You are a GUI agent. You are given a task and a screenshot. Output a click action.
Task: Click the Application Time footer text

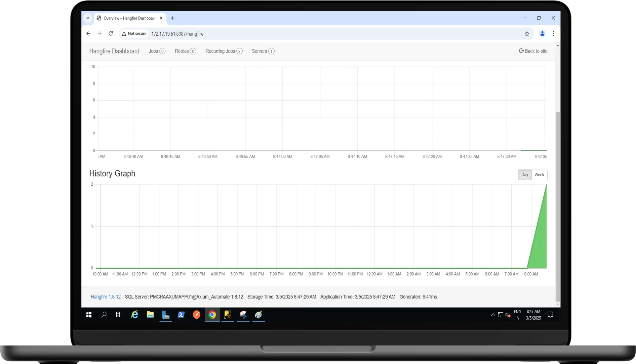pos(358,297)
